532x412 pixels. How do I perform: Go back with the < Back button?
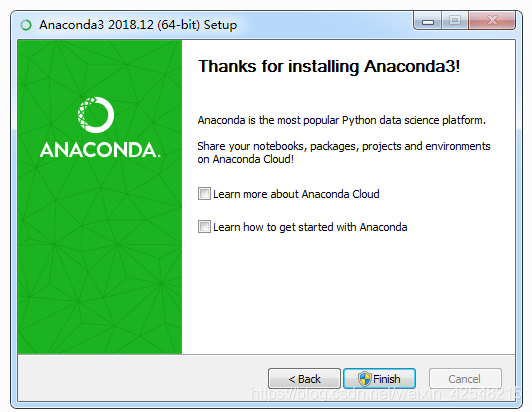[304, 379]
